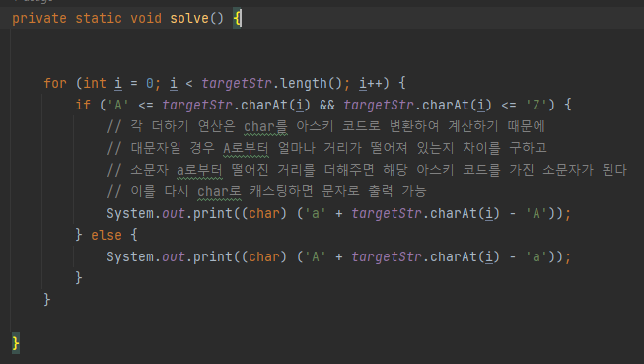Click the final 'a' literal in else print statement
Screen dimensions: 644x364
[537, 257]
